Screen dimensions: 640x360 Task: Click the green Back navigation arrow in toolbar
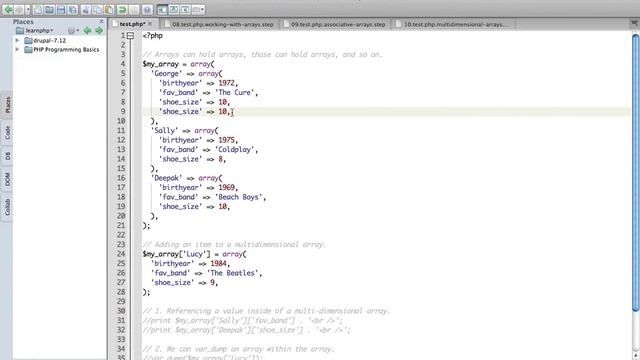8,9
